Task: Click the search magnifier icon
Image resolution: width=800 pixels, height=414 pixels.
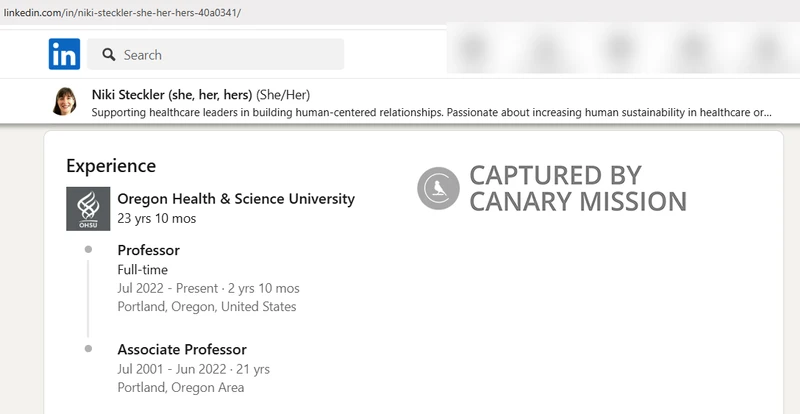Action: click(107, 55)
